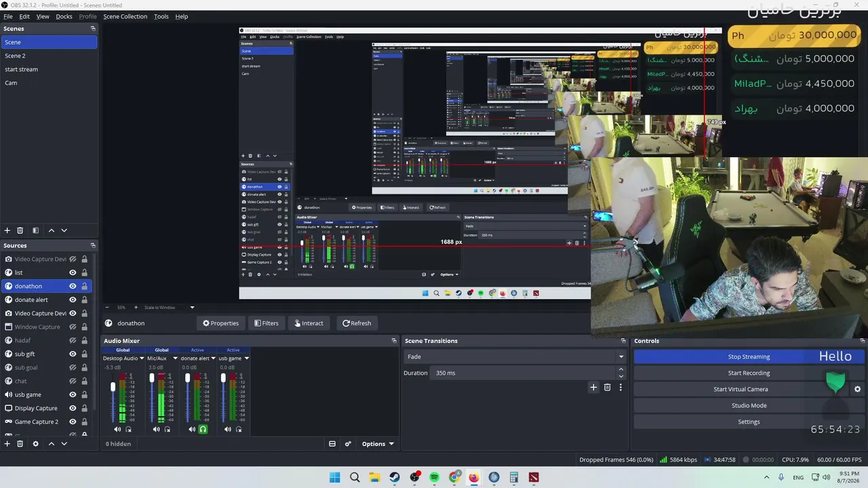Screen dimensions: 868x488
Task: Delete the selected source with trash icon
Action: 20,444
